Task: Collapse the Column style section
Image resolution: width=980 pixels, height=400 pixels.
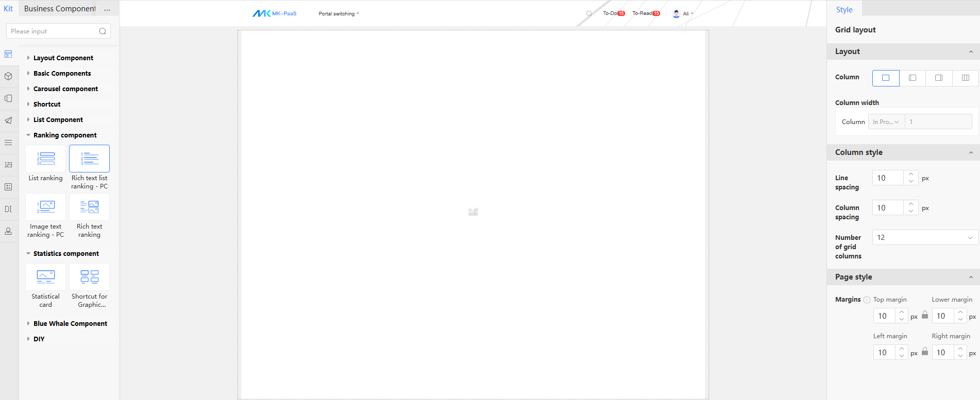Action: coord(971,152)
